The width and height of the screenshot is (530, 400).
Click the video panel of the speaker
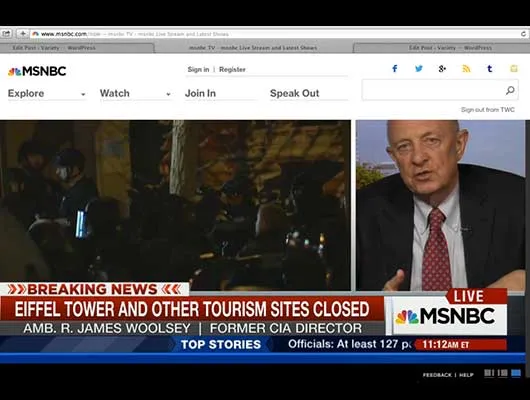point(441,205)
